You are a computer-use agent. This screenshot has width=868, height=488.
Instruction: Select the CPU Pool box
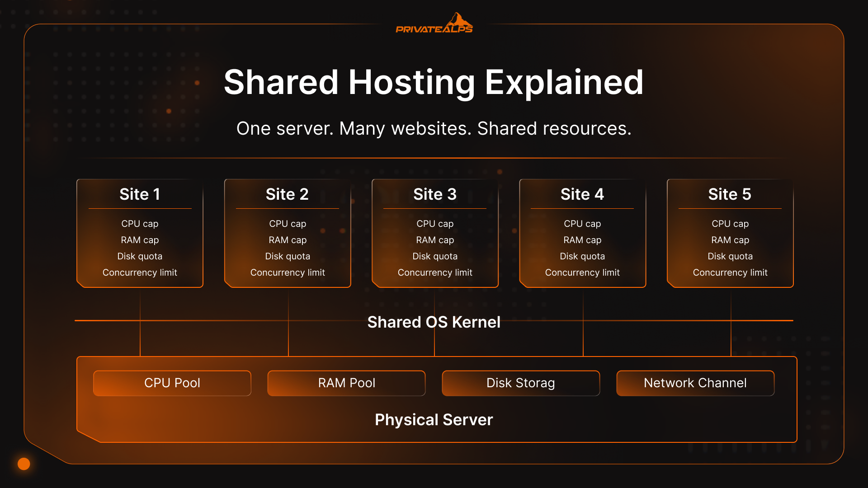(x=172, y=383)
